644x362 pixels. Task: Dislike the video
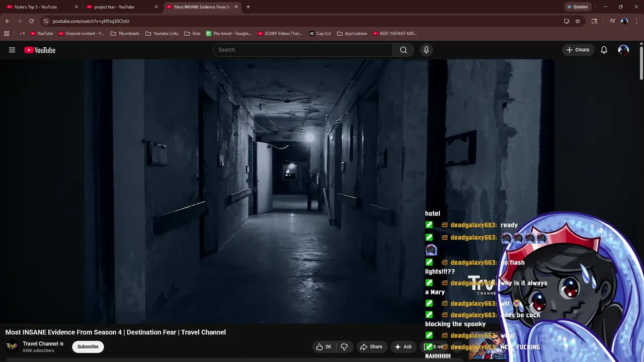pyautogui.click(x=344, y=347)
